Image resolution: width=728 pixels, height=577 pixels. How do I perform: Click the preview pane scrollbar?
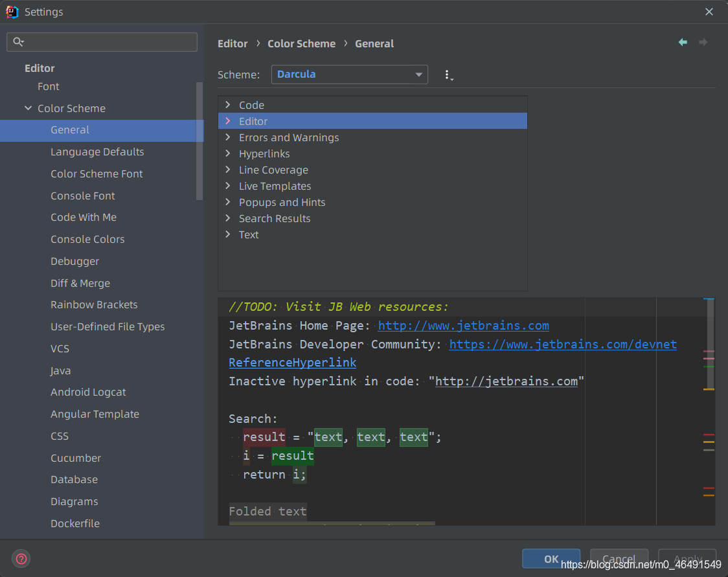711,343
